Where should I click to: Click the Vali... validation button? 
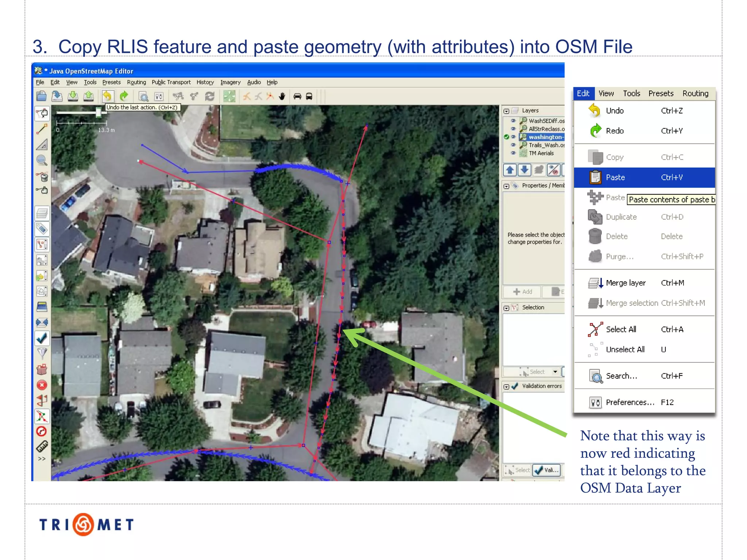click(x=547, y=470)
